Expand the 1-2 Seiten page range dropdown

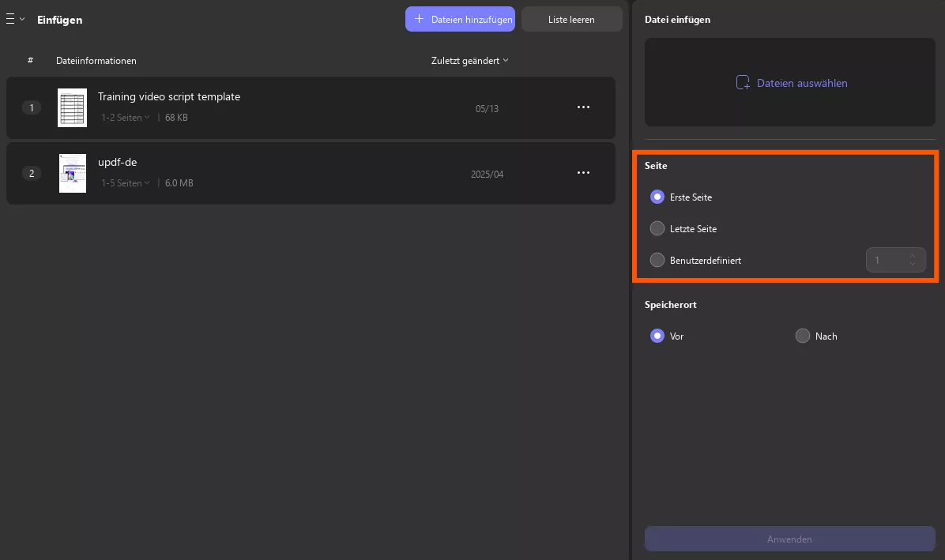coord(126,118)
